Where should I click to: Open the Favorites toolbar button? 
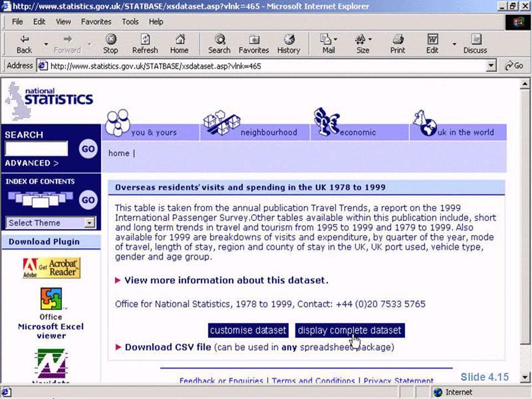coord(254,44)
